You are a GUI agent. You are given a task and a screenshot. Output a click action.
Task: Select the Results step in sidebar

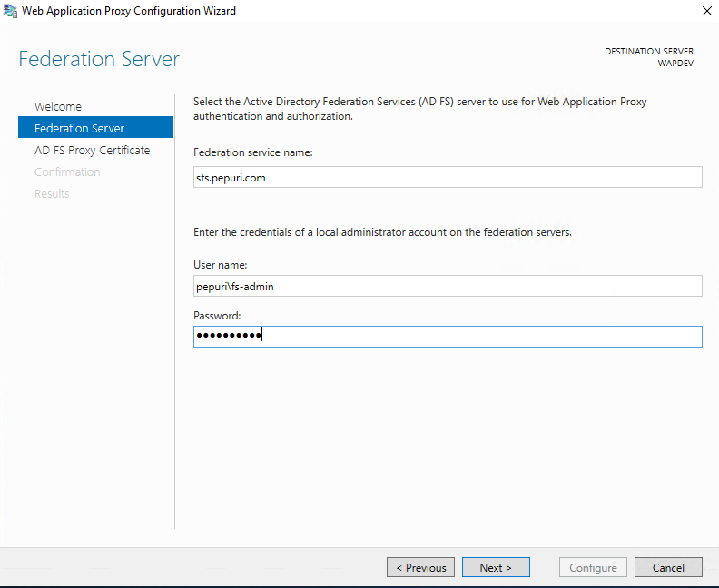tap(52, 193)
